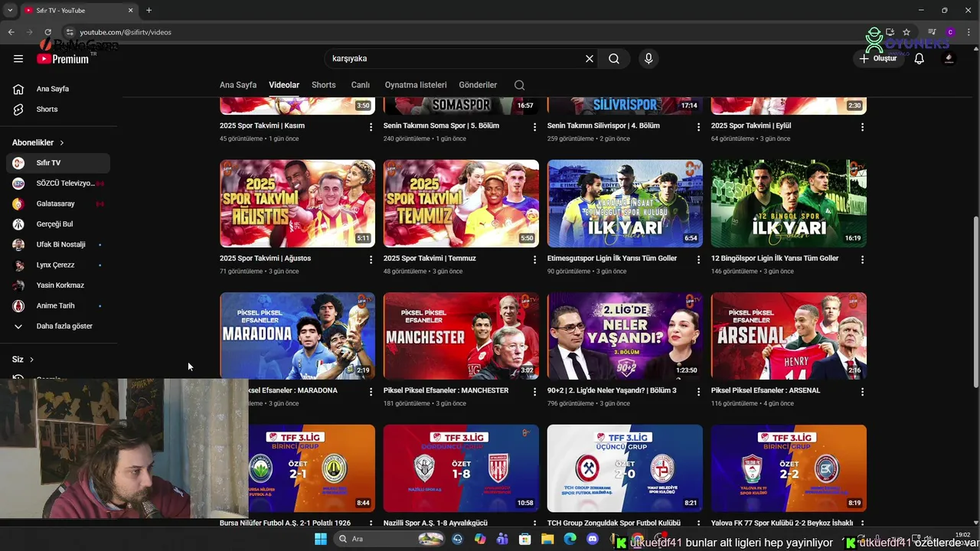Viewport: 980px width, 551px height.
Task: Open Anime Tarih subscription
Action: [57, 306]
